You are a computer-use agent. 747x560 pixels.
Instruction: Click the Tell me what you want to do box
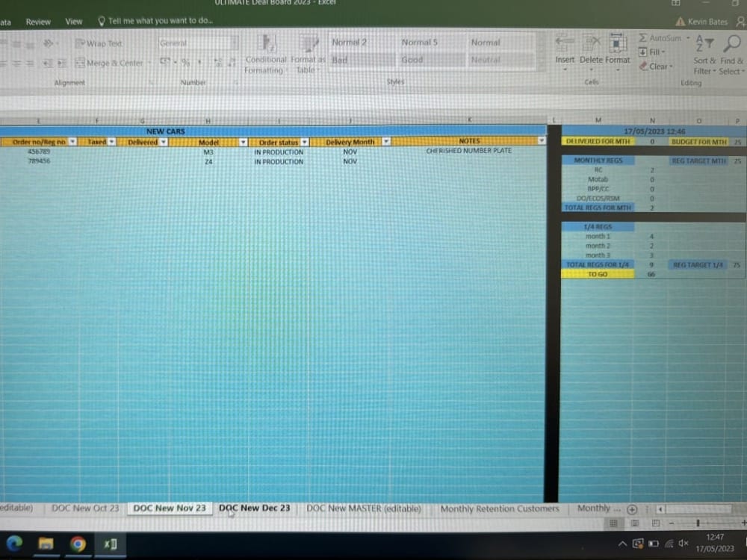(x=155, y=20)
